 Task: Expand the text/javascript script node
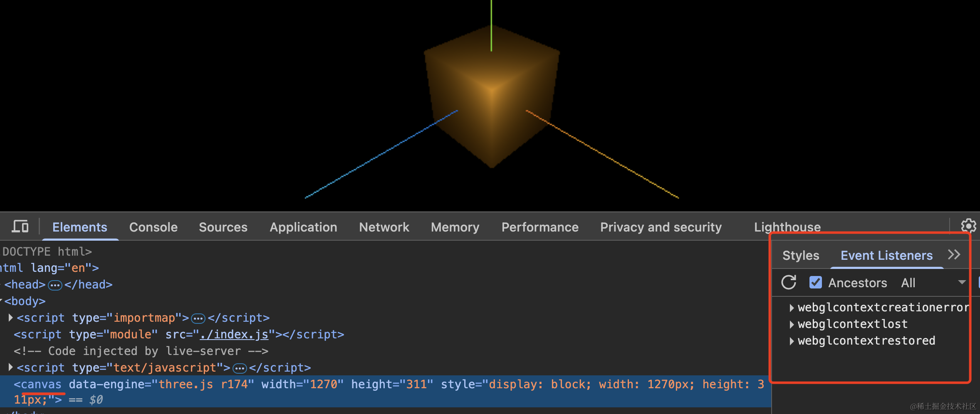click(x=11, y=368)
